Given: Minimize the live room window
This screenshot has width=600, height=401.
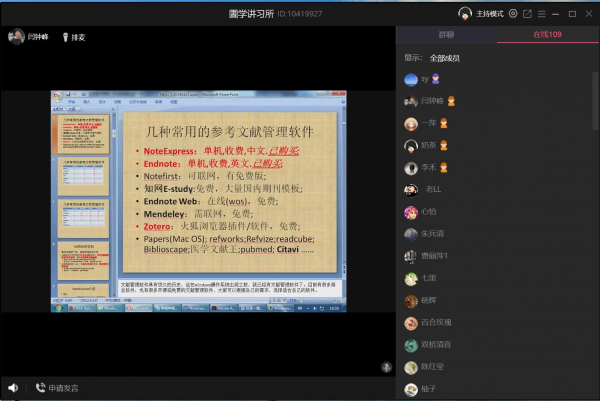Looking at the screenshot, I should 556,14.
